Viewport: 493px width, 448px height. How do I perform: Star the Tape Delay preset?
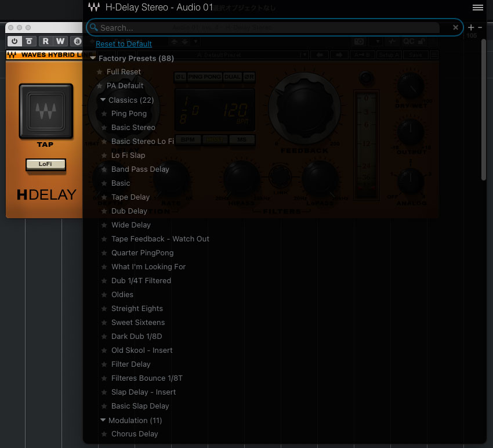click(104, 197)
